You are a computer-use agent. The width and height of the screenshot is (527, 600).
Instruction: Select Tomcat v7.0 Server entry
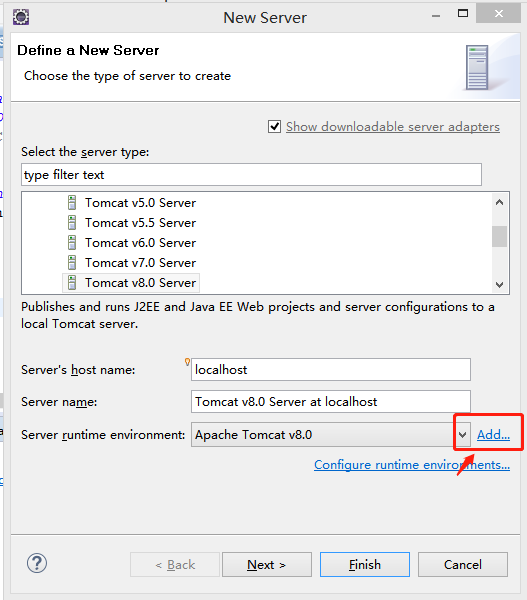point(140,262)
